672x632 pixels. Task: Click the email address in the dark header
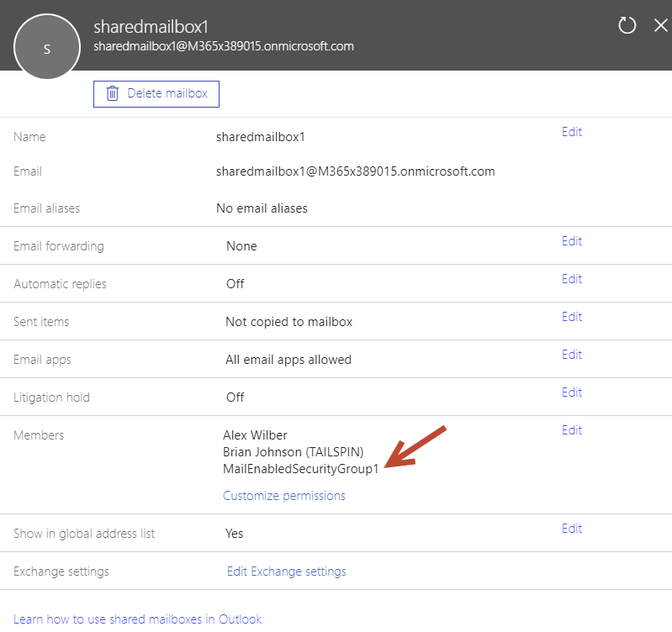point(224,46)
